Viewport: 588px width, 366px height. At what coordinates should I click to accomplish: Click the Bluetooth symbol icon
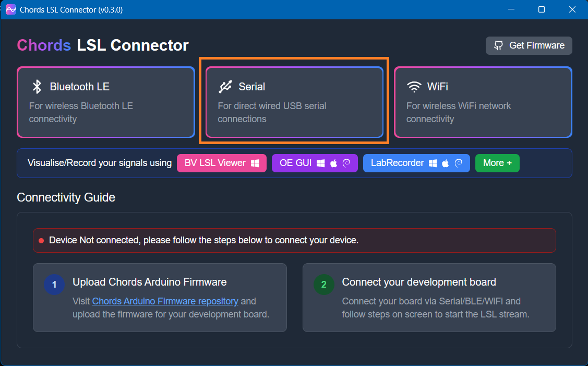[37, 86]
